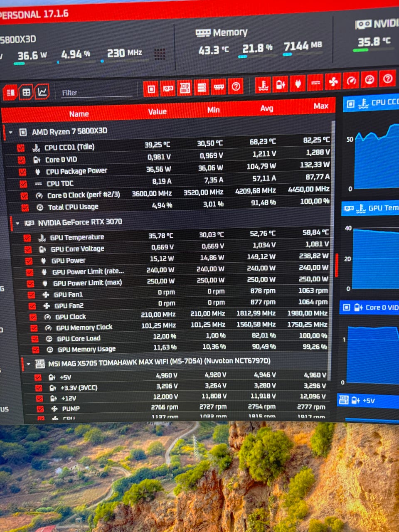
Task: Toggle the power plug sensor filter icon
Action: tap(298, 84)
